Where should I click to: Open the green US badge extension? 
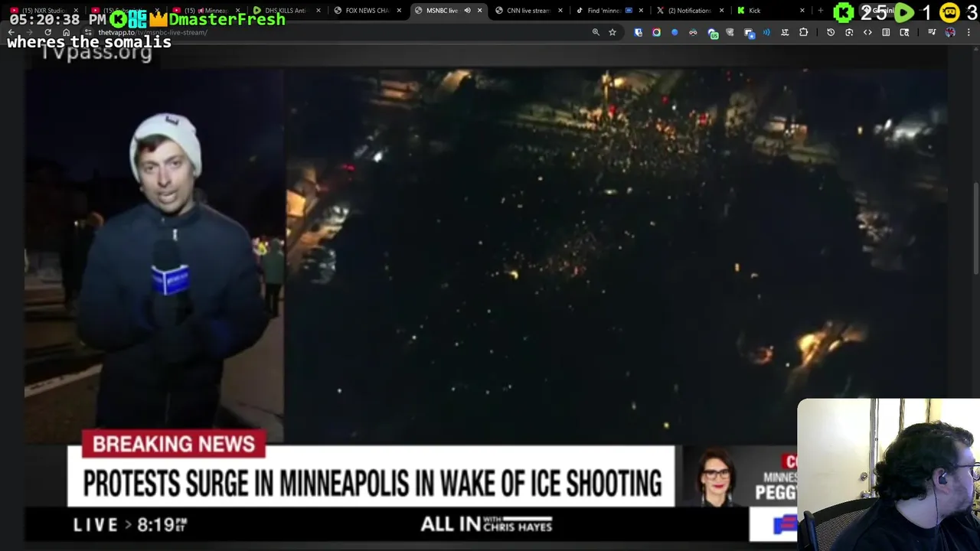[x=714, y=33]
